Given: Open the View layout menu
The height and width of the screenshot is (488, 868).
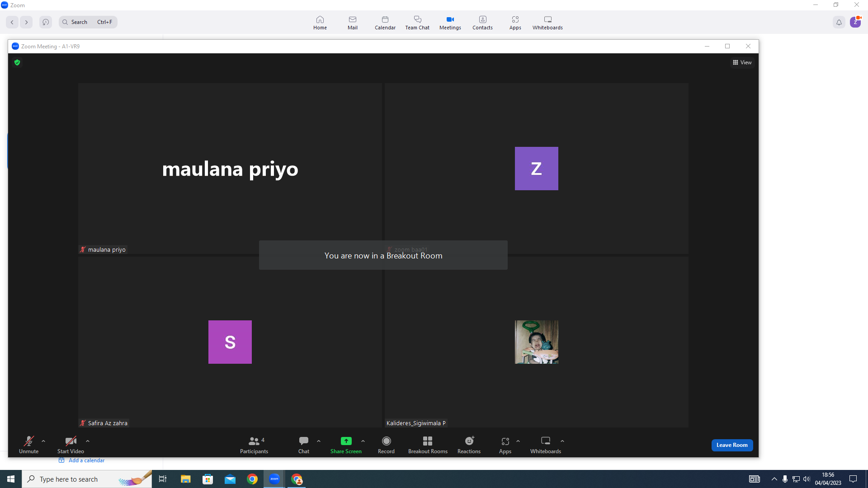Looking at the screenshot, I should pos(742,62).
